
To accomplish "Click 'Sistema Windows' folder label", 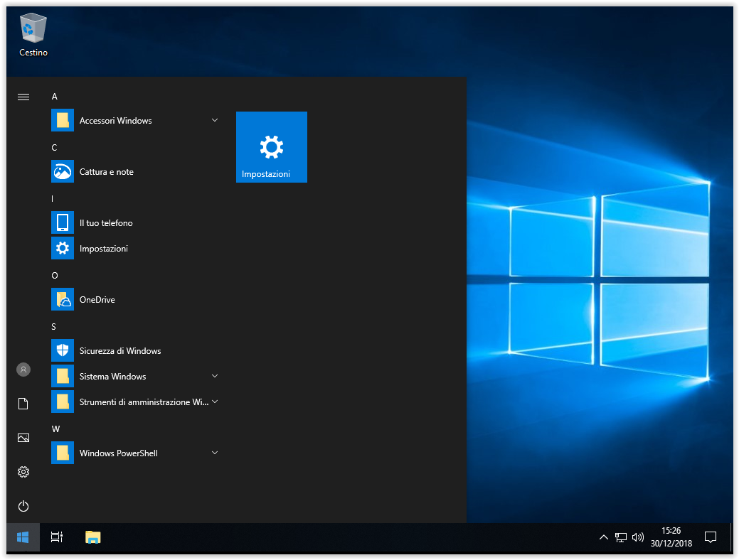I will click(112, 377).
